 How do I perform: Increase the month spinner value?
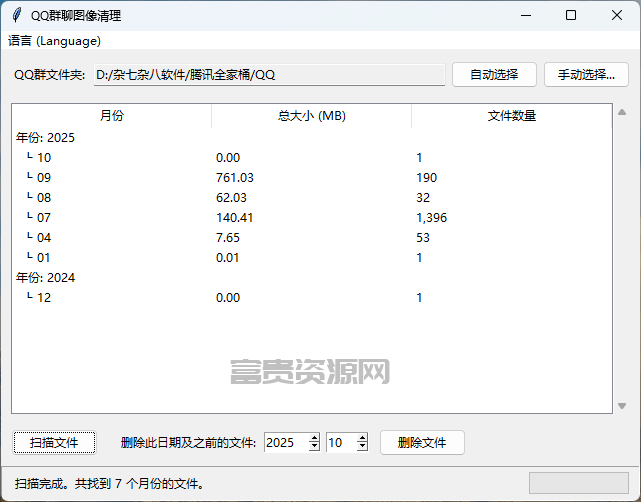pyautogui.click(x=362, y=438)
